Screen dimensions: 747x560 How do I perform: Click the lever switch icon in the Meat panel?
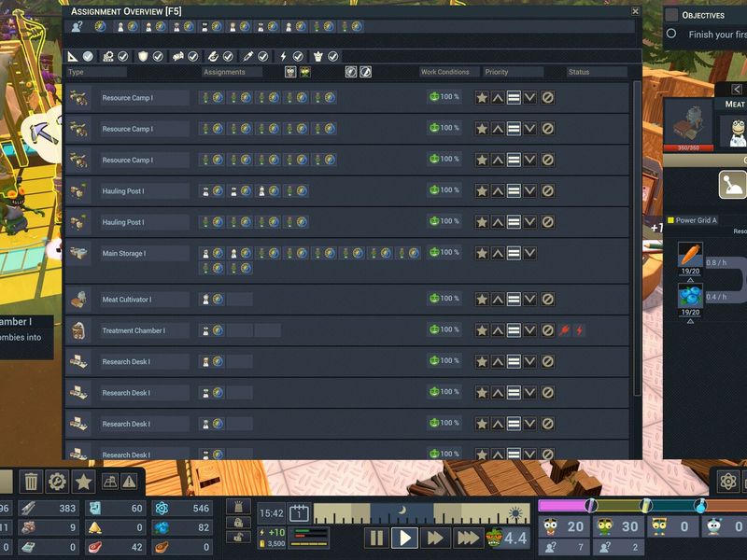click(x=732, y=185)
